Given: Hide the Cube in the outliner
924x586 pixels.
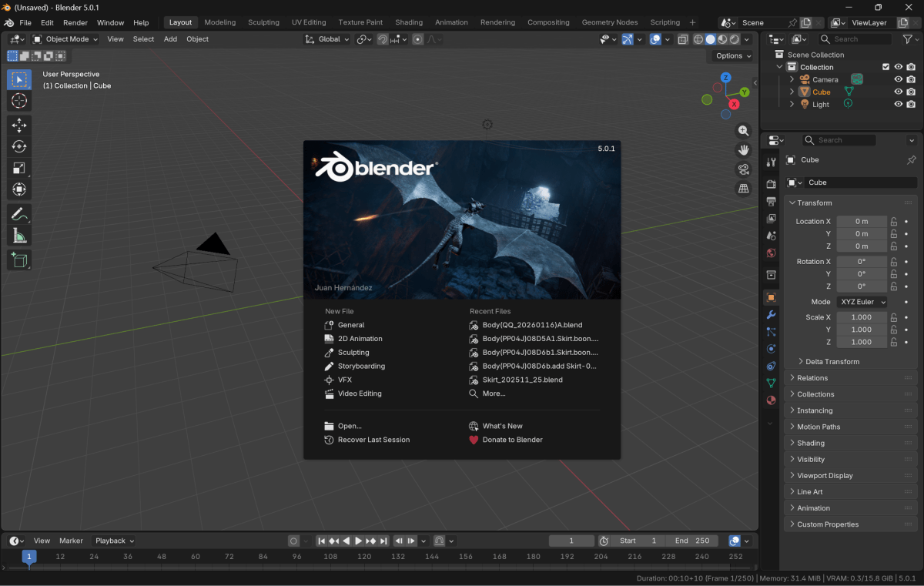Looking at the screenshot, I should coord(898,92).
